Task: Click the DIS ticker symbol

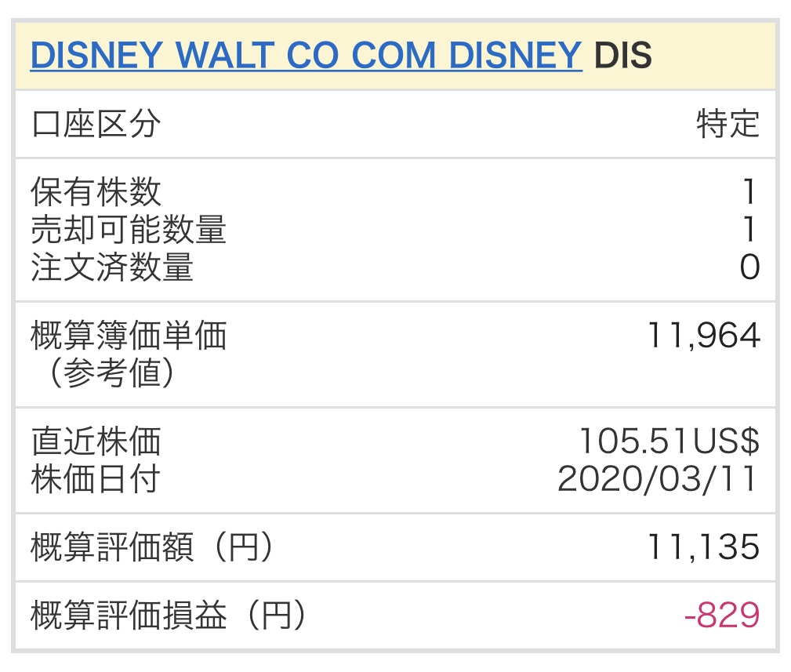Action: 623,55
